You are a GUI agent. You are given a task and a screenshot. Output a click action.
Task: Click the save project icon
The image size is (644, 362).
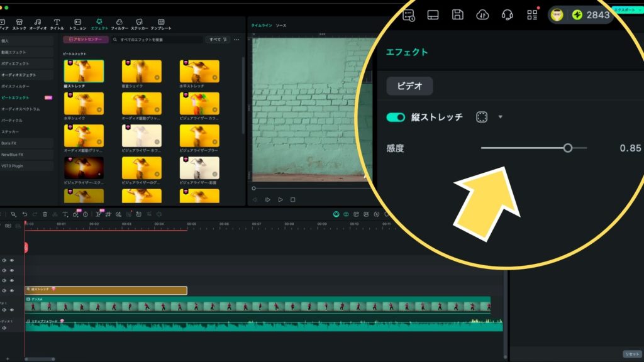click(458, 14)
